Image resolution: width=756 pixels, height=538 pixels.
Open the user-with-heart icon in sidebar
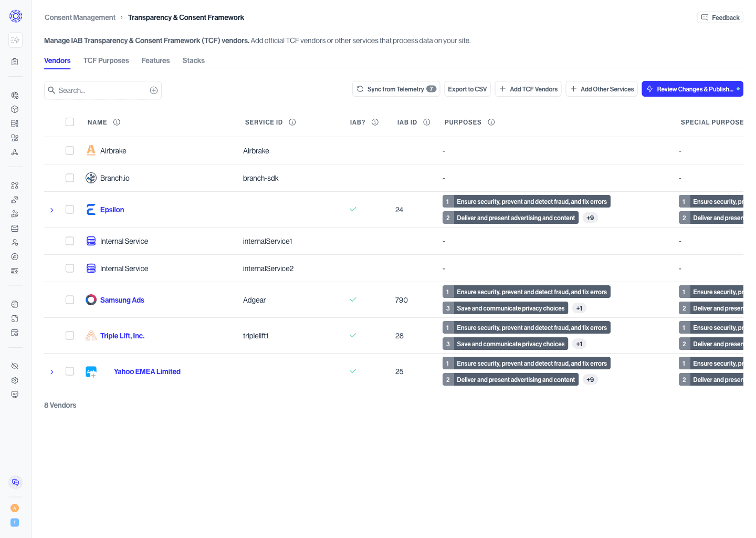[x=15, y=242]
